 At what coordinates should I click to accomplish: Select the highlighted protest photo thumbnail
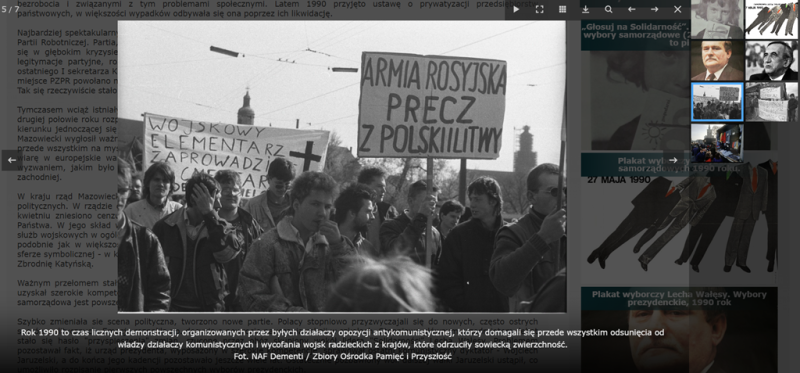pyautogui.click(x=717, y=102)
